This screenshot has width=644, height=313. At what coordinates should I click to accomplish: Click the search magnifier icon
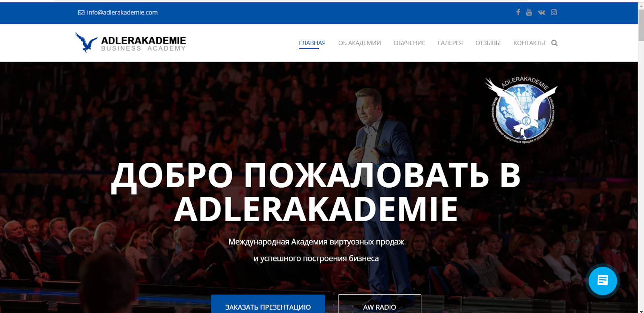(554, 43)
